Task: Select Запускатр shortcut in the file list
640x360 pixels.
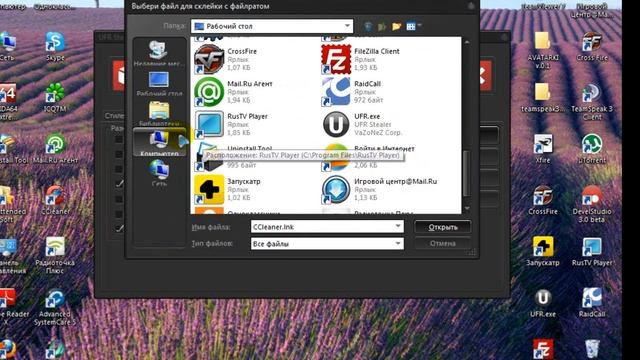Action: (228, 189)
